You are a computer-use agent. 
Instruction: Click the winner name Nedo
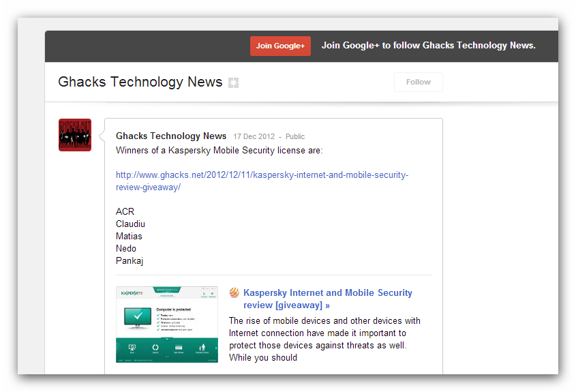(x=126, y=248)
